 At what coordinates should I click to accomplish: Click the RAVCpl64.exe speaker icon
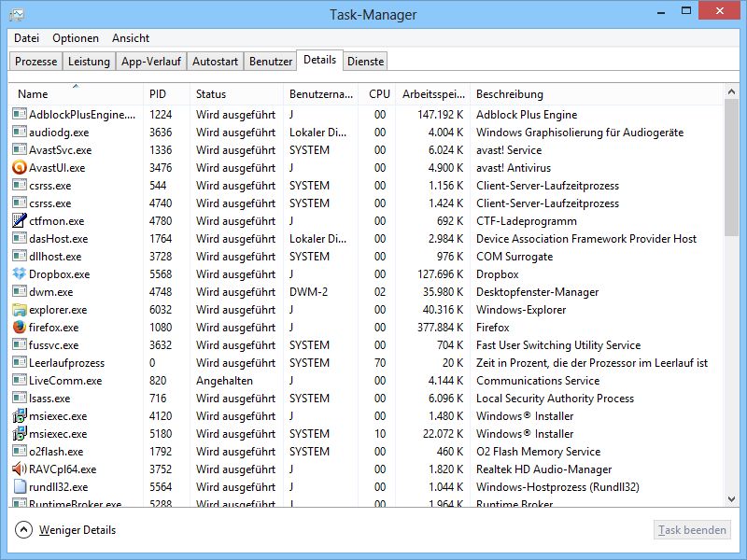coord(19,469)
